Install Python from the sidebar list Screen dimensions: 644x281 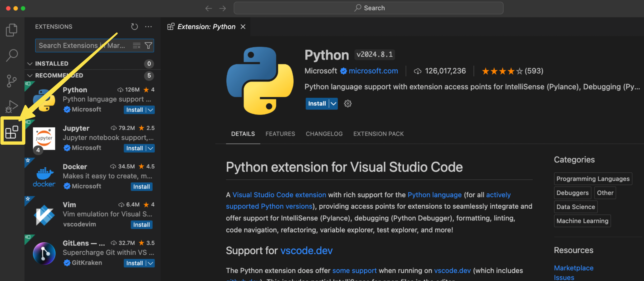(135, 110)
